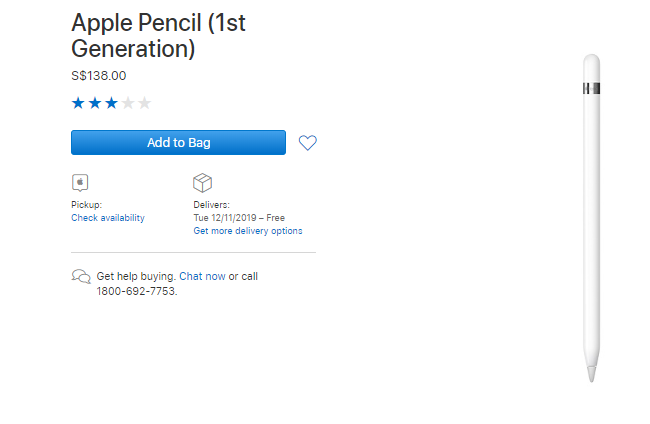Click the first rating star
Image resolution: width=650 pixels, height=424 pixels.
78,103
